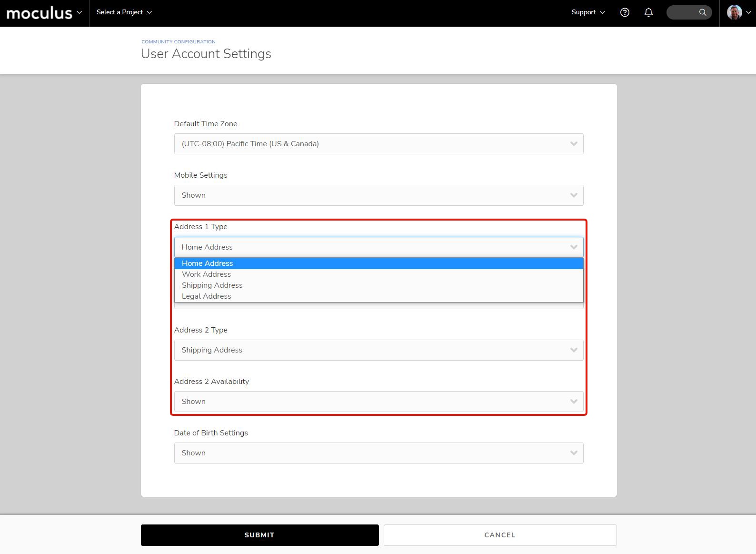Screen dimensions: 756x554
Task: Click the Community Configuration breadcrumb link
Action: click(179, 42)
